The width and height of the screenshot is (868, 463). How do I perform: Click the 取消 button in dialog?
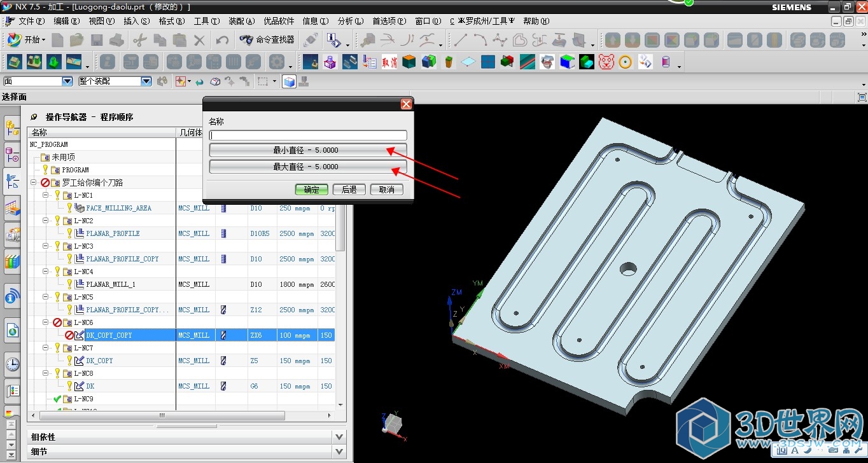click(387, 190)
